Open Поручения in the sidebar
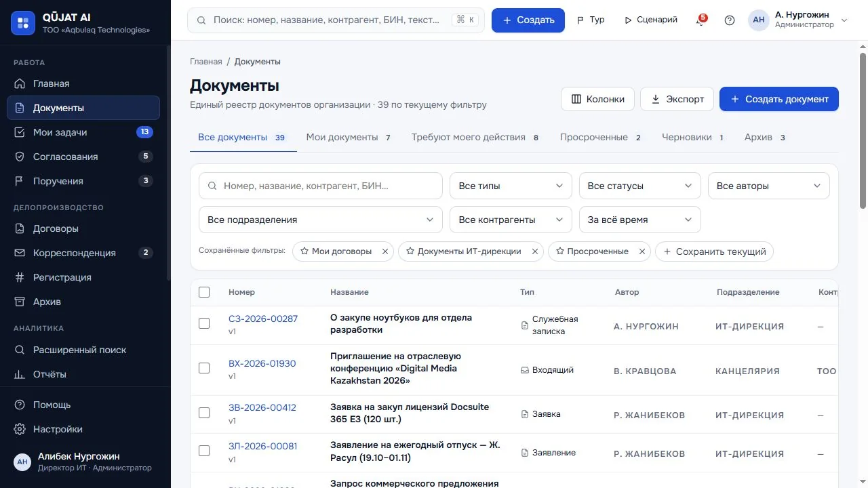The width and height of the screenshot is (868, 488). point(83,181)
